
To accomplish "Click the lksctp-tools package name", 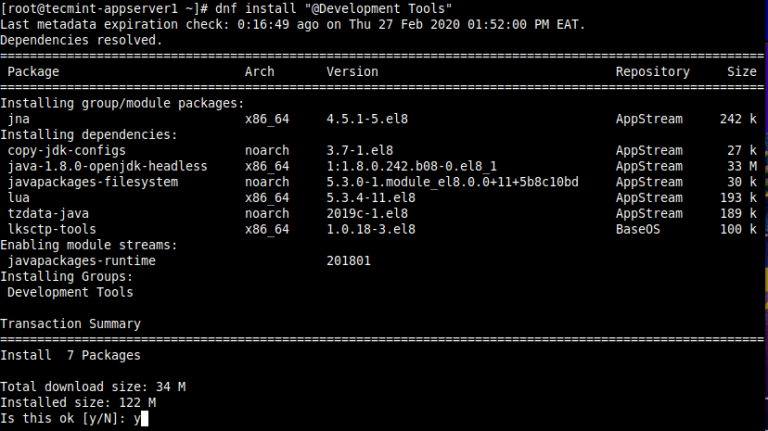I will [52, 229].
